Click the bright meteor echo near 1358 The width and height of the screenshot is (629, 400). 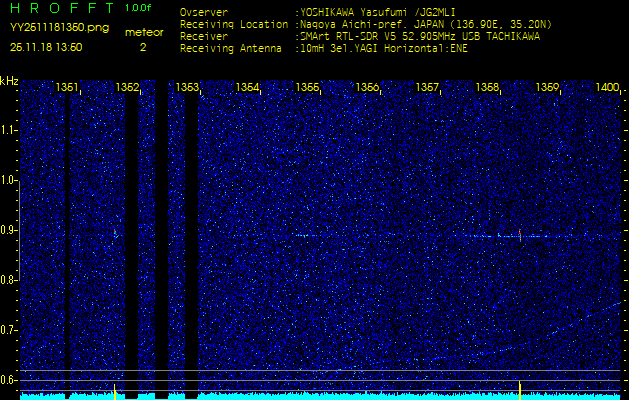tap(520, 236)
